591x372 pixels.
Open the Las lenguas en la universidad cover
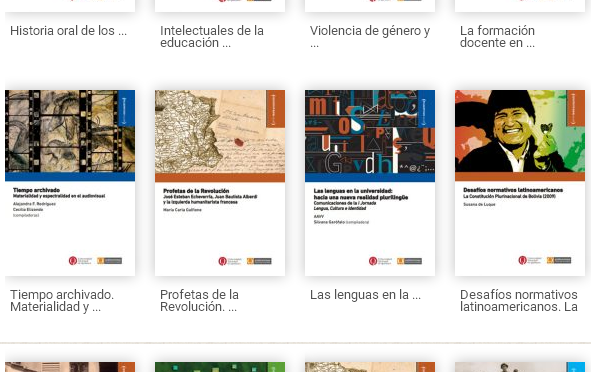370,183
